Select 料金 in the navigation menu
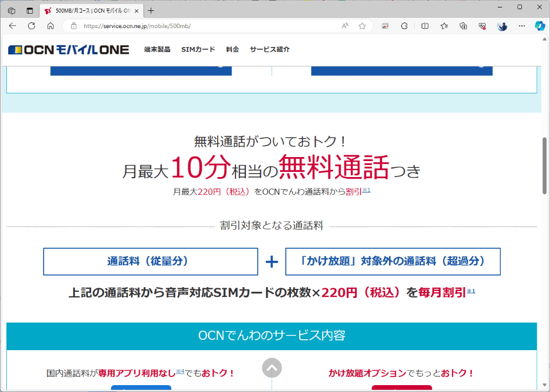Viewport: 550px width, 392px height. pyautogui.click(x=232, y=49)
